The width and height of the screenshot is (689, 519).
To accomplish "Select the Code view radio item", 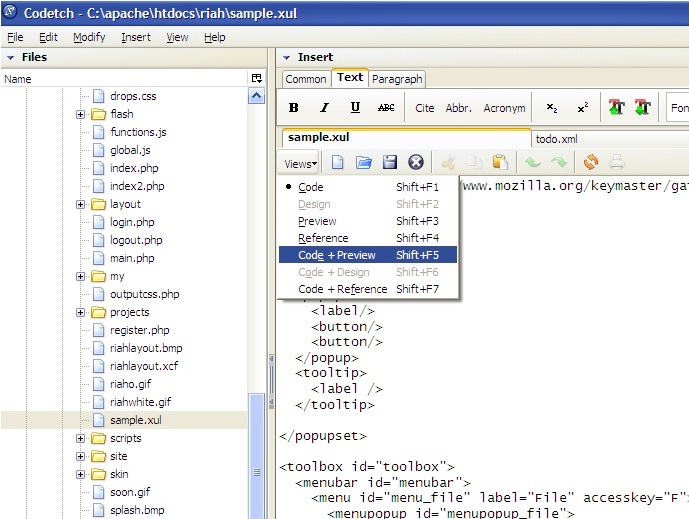I will coord(368,187).
